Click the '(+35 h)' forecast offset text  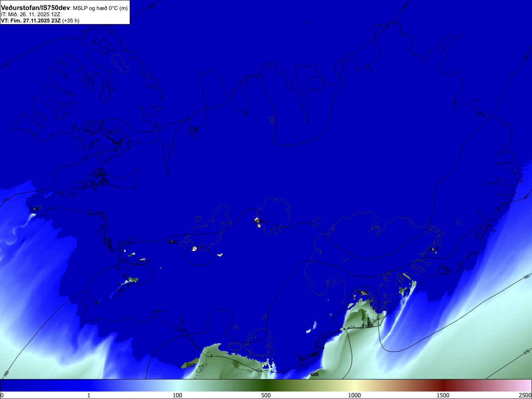point(71,21)
